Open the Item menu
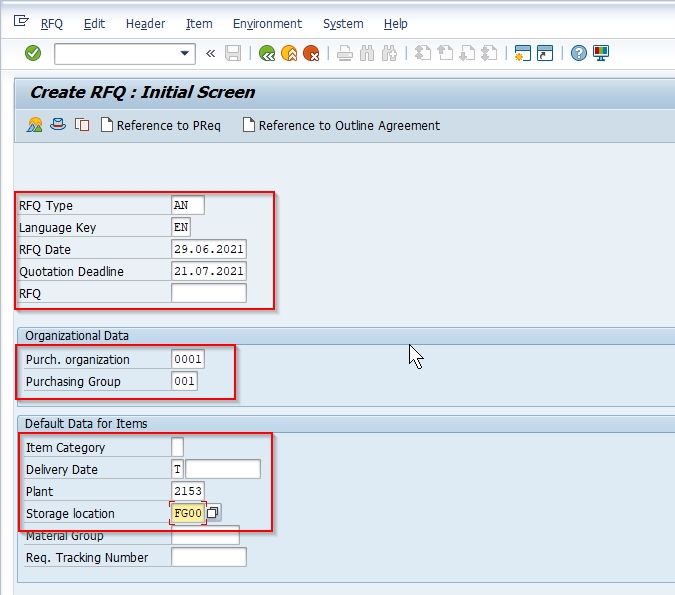Viewport: 675px width, 595px height. (x=199, y=24)
